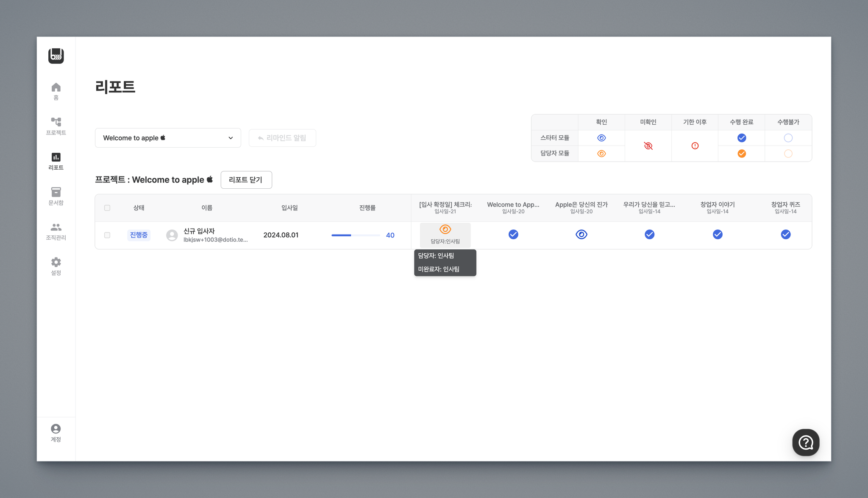Click the 리마인드 알림 button
Screen dimensions: 868x498
pos(282,138)
